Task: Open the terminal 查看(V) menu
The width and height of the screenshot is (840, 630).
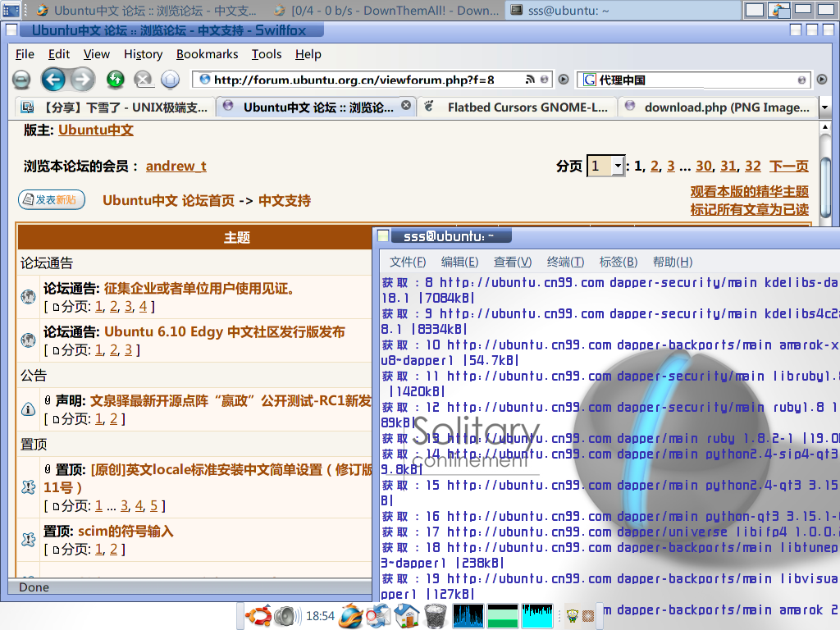Action: point(513,262)
